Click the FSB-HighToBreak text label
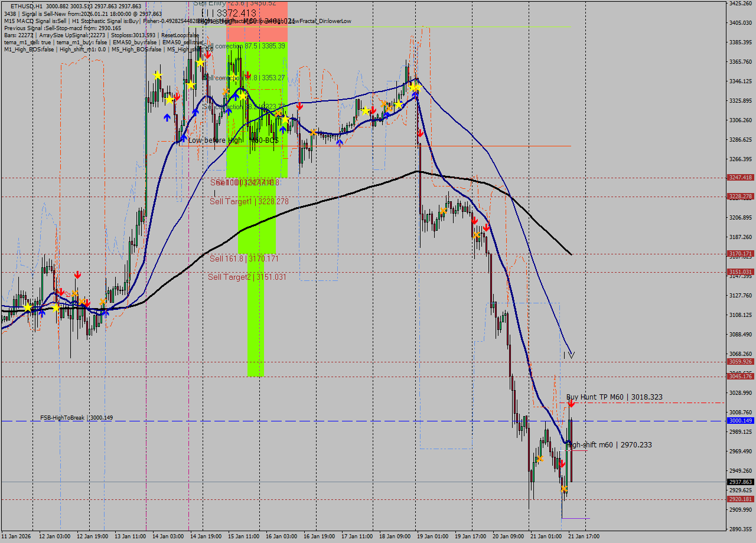 click(62, 418)
